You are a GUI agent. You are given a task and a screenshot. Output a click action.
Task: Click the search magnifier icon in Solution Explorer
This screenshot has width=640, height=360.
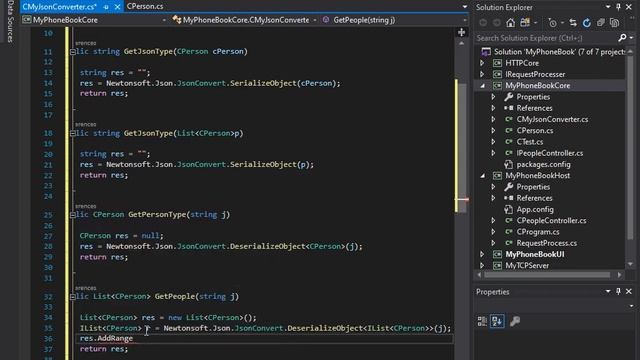[x=622, y=38]
